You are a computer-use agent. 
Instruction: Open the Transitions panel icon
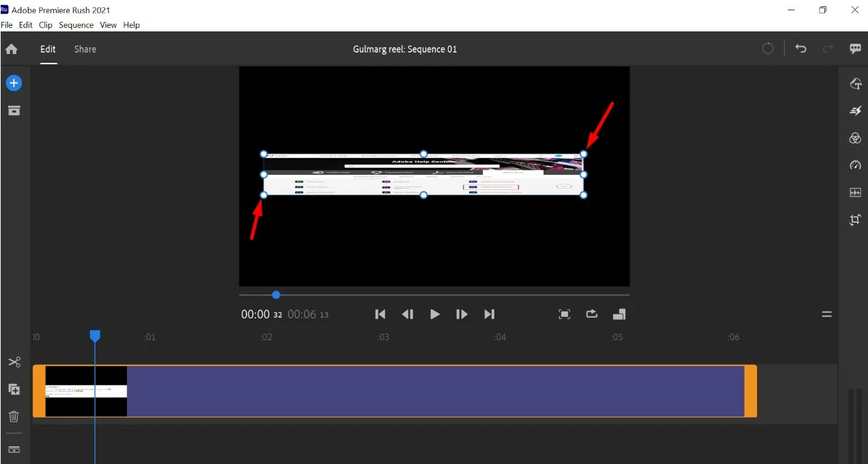point(855,111)
